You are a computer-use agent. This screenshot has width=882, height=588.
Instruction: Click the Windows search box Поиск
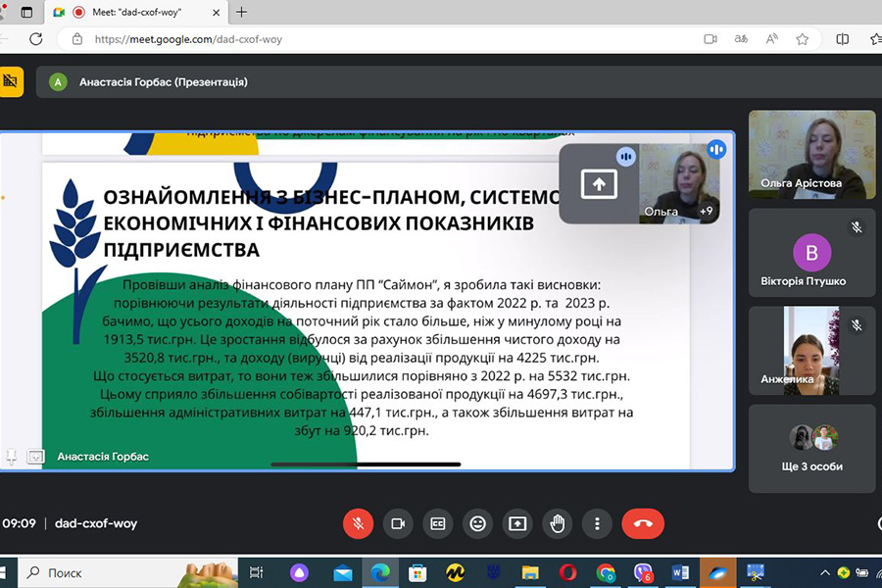point(129,572)
